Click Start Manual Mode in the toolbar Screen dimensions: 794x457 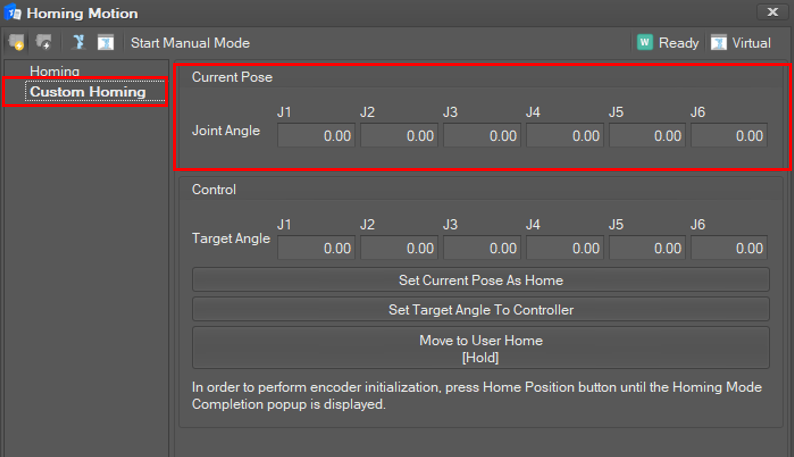point(190,43)
